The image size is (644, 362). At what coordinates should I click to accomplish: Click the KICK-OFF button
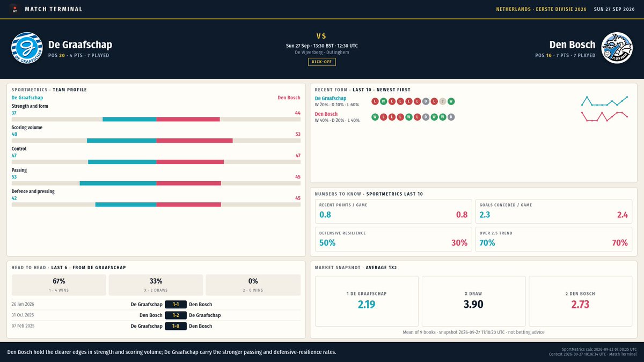[322, 62]
